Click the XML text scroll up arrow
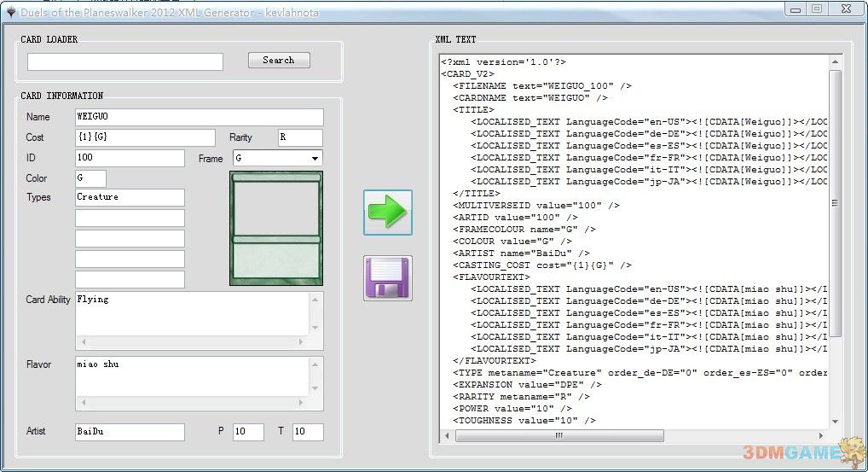This screenshot has height=472, width=868. [835, 61]
